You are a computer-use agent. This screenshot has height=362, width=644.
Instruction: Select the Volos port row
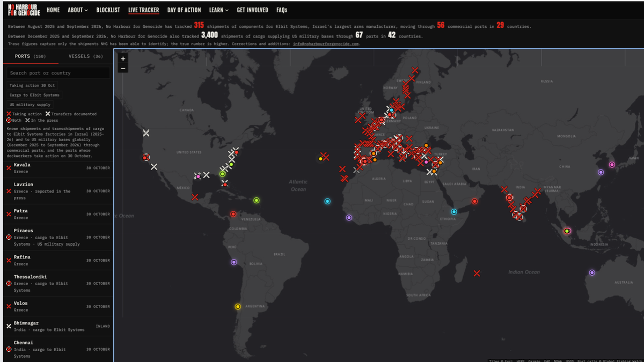coord(58,306)
